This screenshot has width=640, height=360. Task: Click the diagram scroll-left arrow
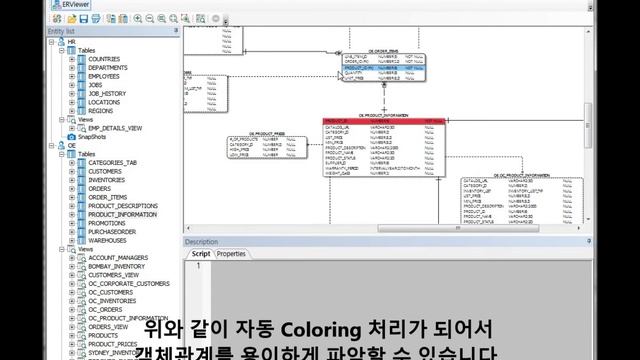tap(188, 228)
